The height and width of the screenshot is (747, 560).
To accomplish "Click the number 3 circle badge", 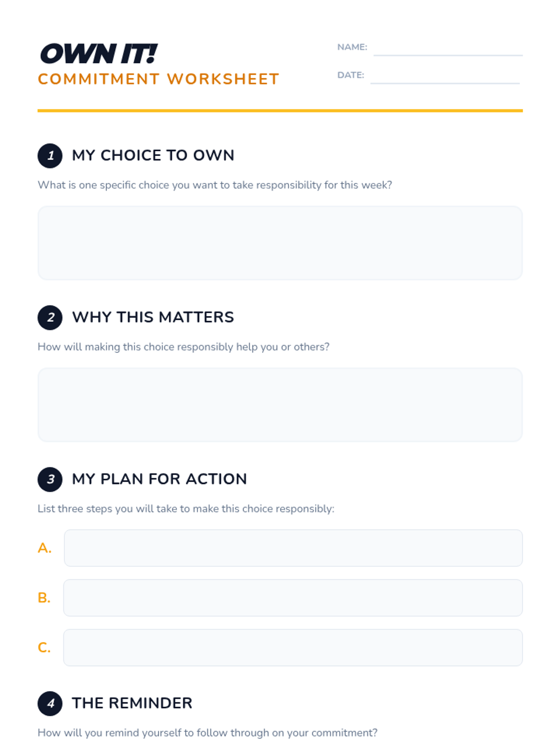I will click(50, 479).
